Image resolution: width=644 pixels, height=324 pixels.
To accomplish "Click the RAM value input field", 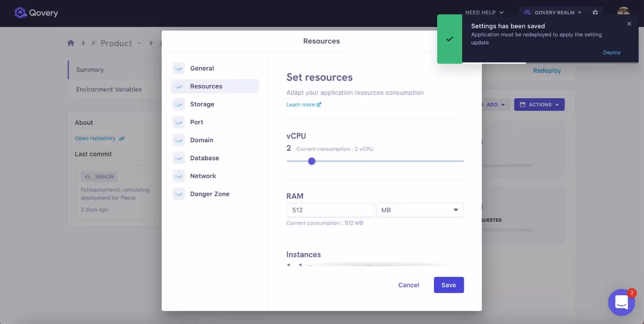I will [x=330, y=210].
